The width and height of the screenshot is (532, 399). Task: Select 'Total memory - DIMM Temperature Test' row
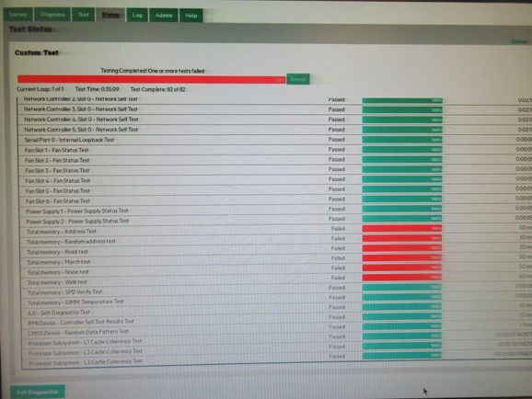click(275, 300)
